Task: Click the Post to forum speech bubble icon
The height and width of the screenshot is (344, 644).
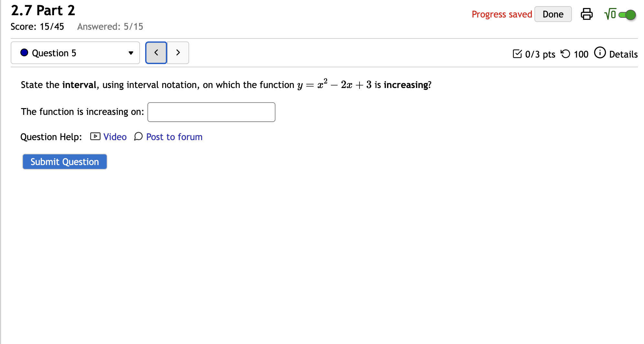Action: (x=138, y=137)
